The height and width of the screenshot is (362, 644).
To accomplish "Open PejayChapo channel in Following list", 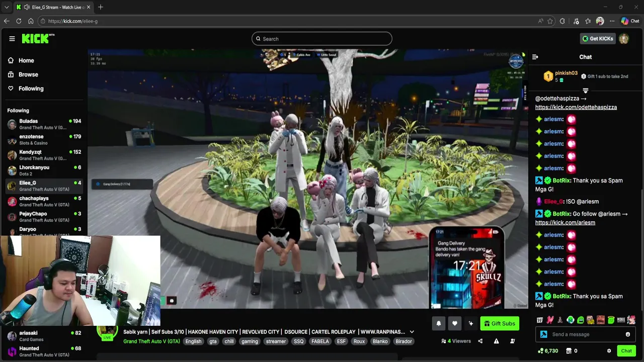I will (x=44, y=217).
